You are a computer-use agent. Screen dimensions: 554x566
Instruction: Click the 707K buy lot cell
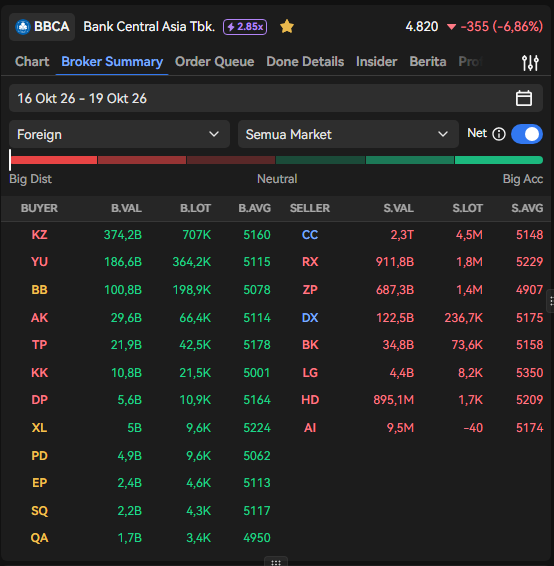(x=197, y=235)
